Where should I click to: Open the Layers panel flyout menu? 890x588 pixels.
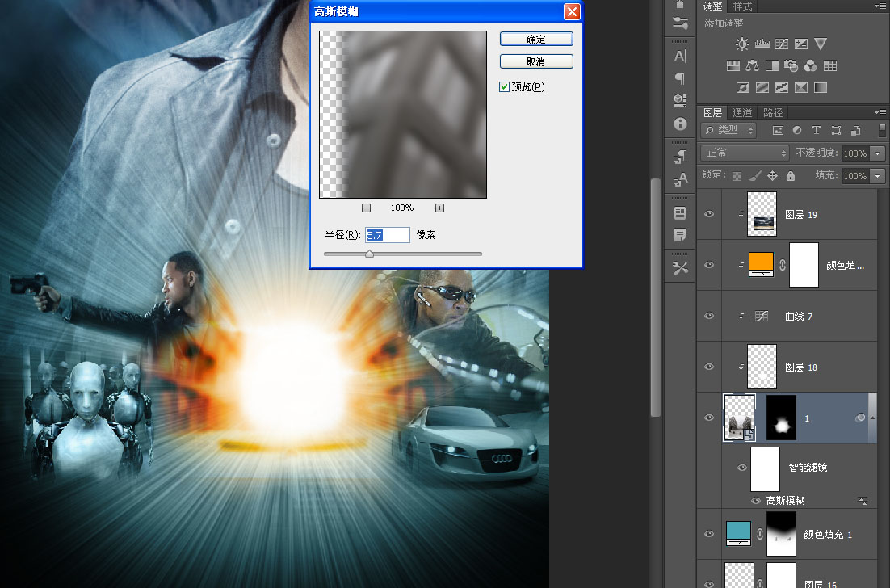880,112
